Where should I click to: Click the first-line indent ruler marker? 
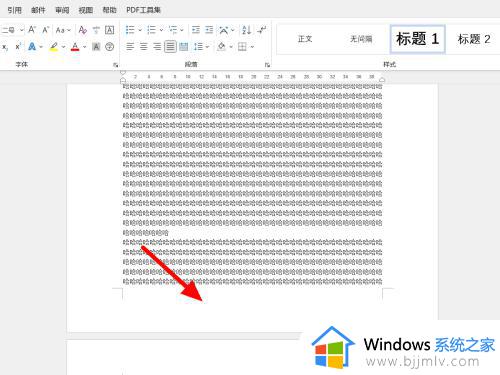123,73
